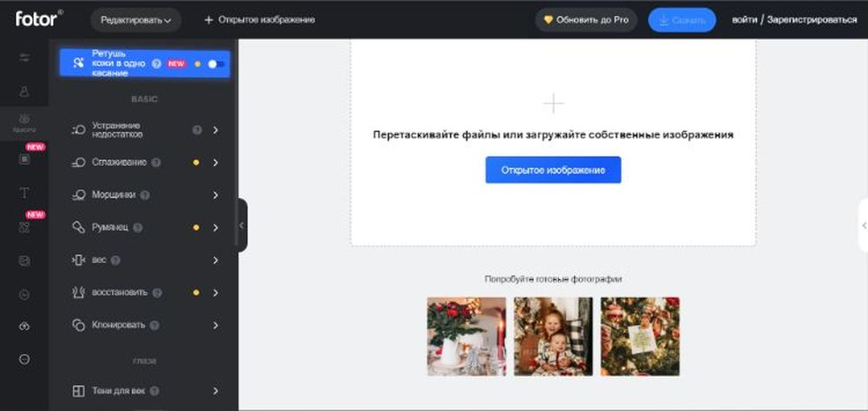Select the Морщинки label

point(114,195)
